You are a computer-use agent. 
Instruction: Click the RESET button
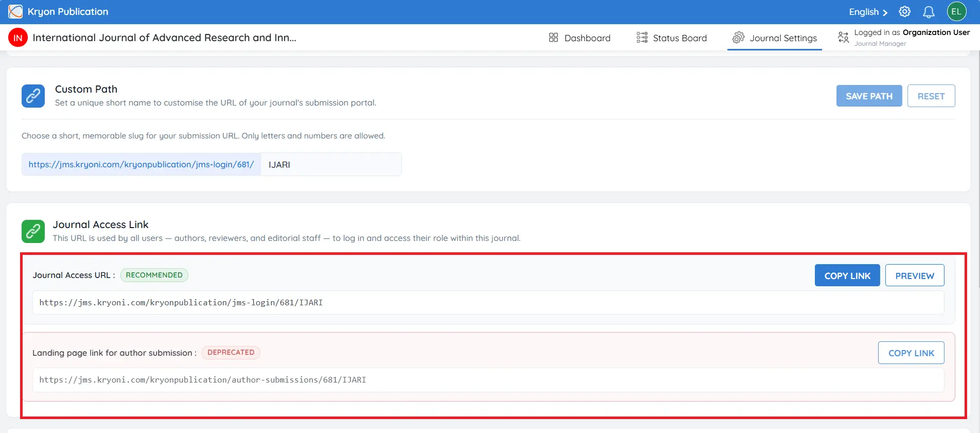pos(931,96)
